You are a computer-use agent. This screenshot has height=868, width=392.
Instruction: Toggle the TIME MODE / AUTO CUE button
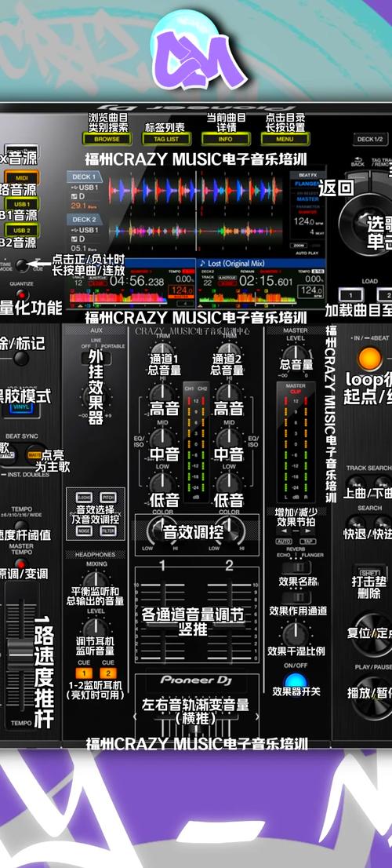22,265
